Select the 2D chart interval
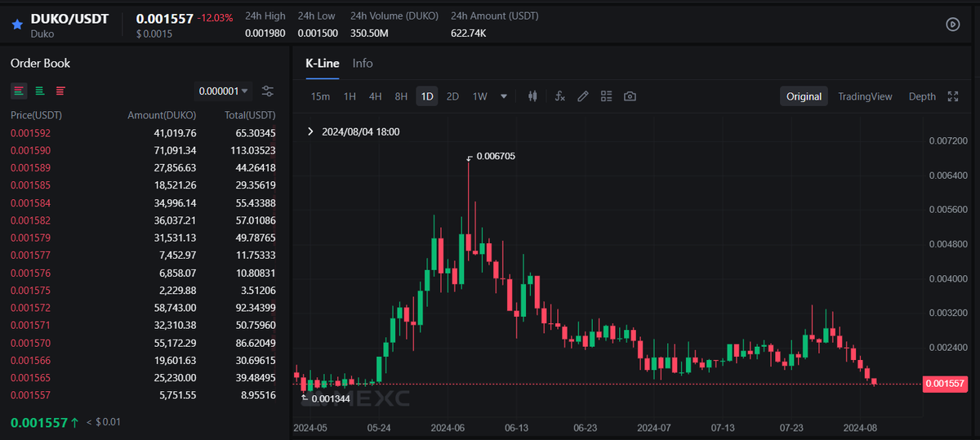The height and width of the screenshot is (440, 980). pyautogui.click(x=452, y=96)
